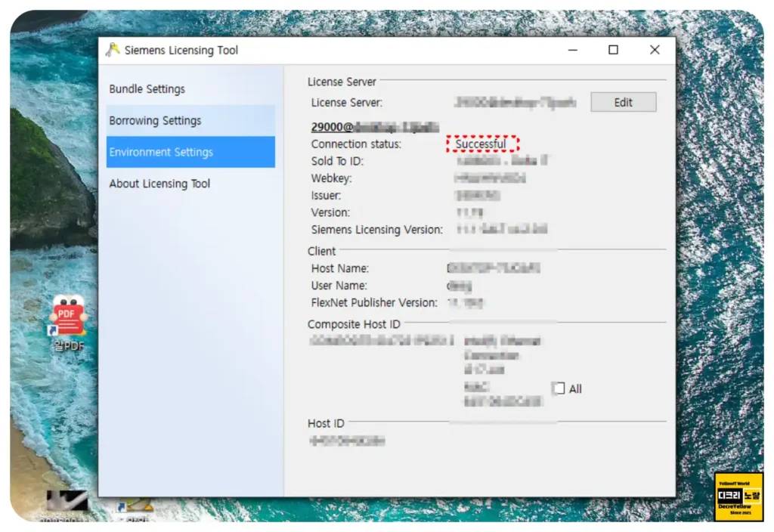Click the Connection status label
Image resolution: width=774 pixels, height=532 pixels.
tap(356, 144)
